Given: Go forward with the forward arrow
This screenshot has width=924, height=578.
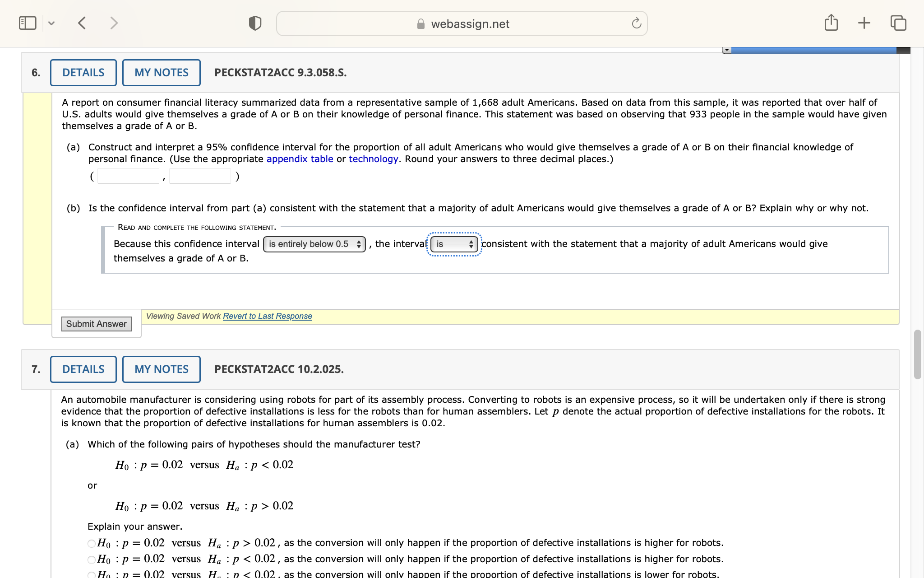Looking at the screenshot, I should pyautogui.click(x=114, y=23).
